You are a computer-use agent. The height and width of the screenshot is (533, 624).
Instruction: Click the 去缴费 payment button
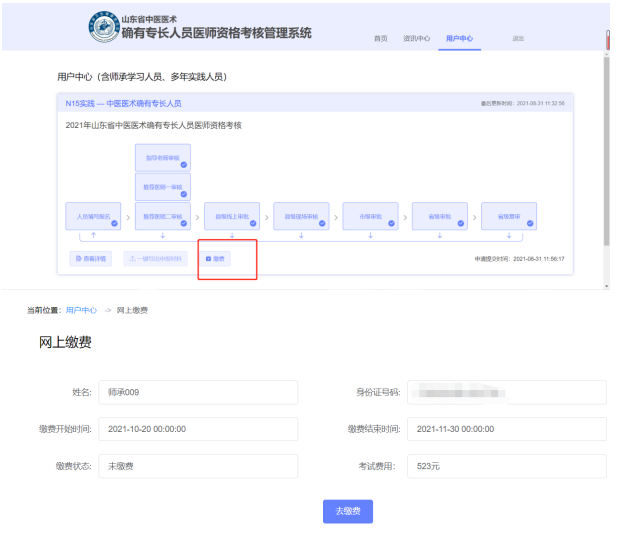coord(347,511)
